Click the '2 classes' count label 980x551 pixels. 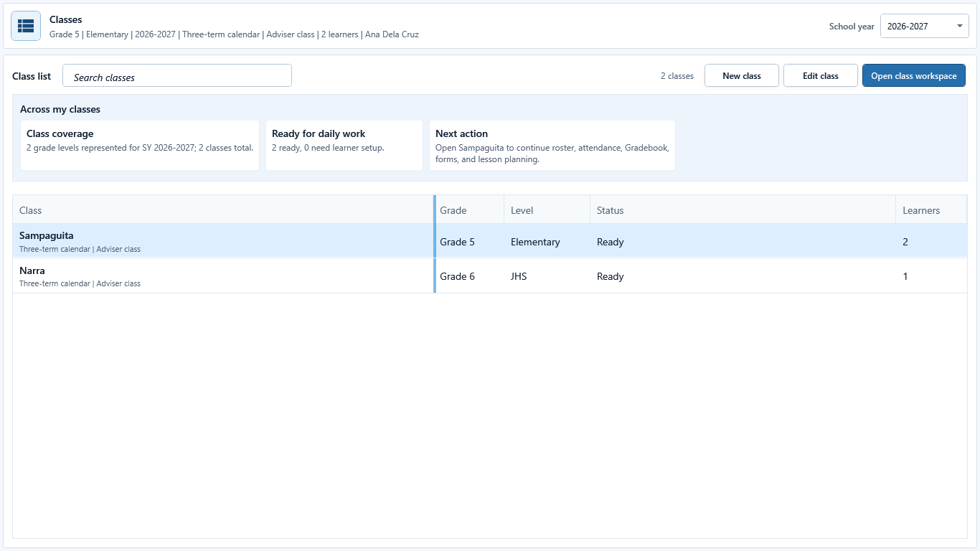[677, 76]
